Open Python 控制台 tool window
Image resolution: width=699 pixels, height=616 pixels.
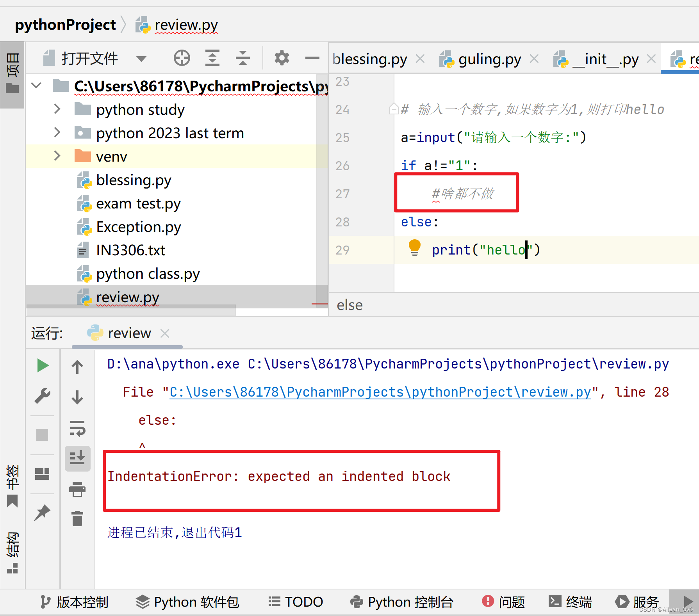point(401,602)
